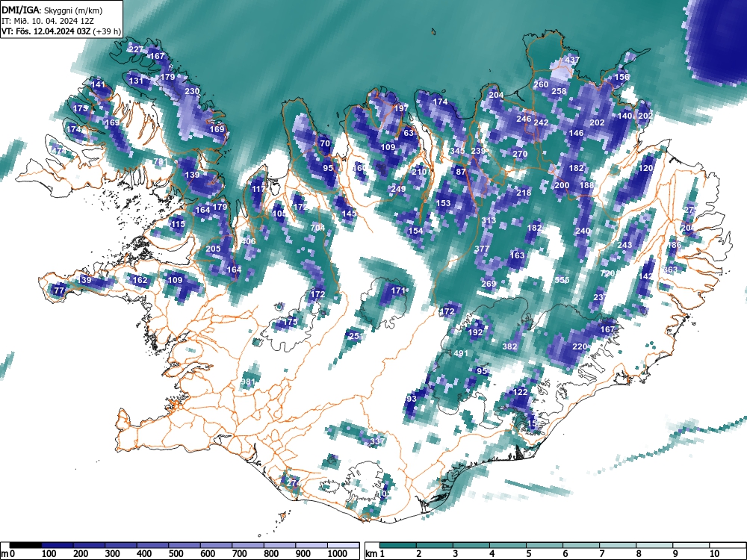Image resolution: width=747 pixels, height=560 pixels.
Task: Click visibility value 227 in the Westfjords
Action: pyautogui.click(x=136, y=49)
